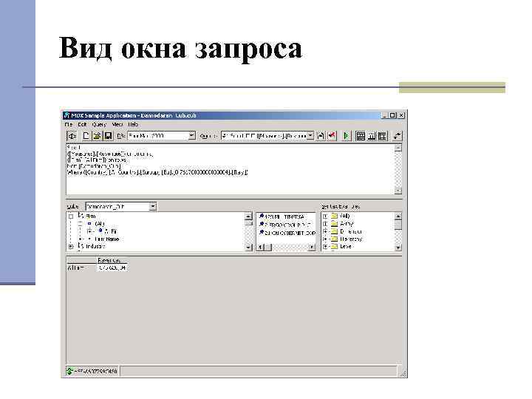Click the icon right of the Query combo box

point(321,136)
